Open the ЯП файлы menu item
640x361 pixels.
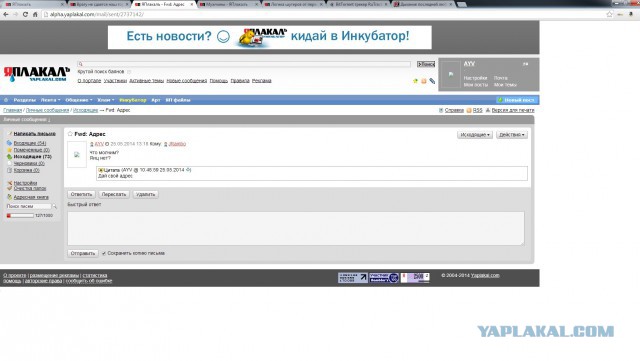[178, 100]
